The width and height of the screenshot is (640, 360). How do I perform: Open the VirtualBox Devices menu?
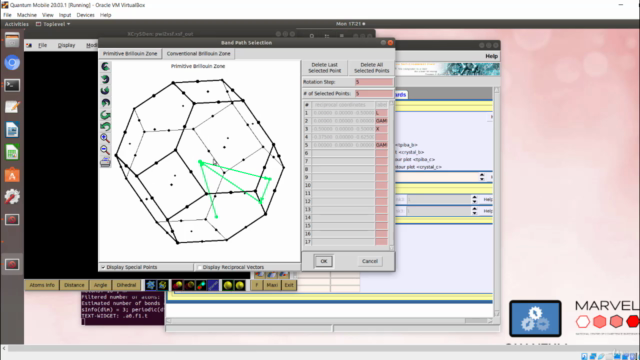(x=85, y=15)
